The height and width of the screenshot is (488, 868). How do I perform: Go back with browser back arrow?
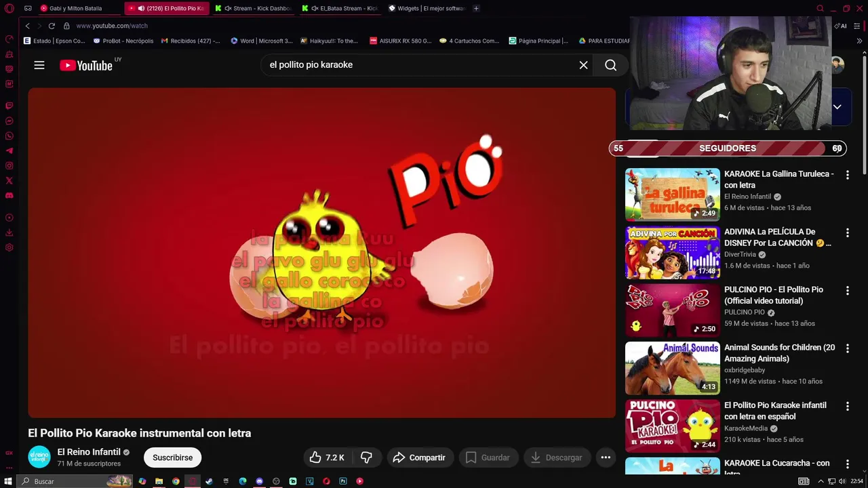[x=27, y=26]
